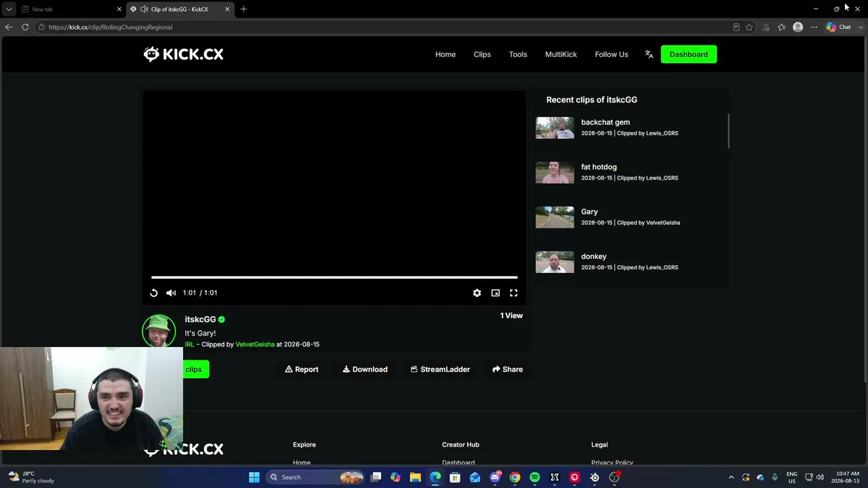Open the language translate icon
The width and height of the screenshot is (868, 488).
click(x=649, y=54)
